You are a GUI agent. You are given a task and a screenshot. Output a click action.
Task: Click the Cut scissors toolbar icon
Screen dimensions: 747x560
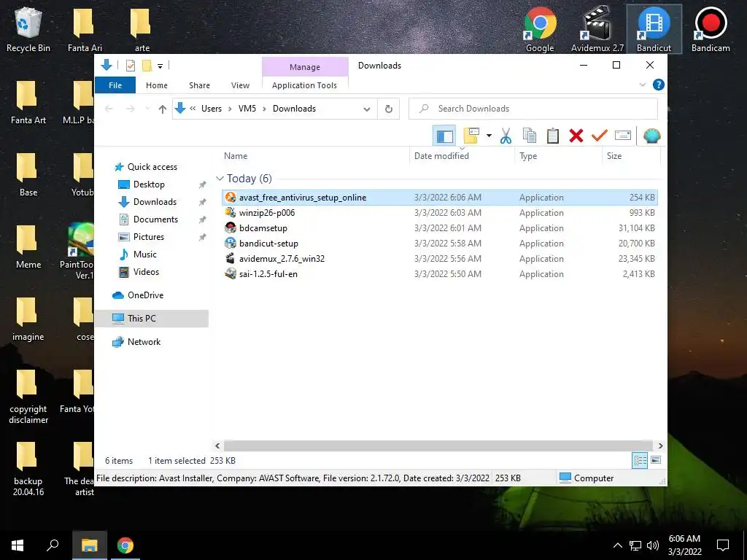(x=506, y=136)
